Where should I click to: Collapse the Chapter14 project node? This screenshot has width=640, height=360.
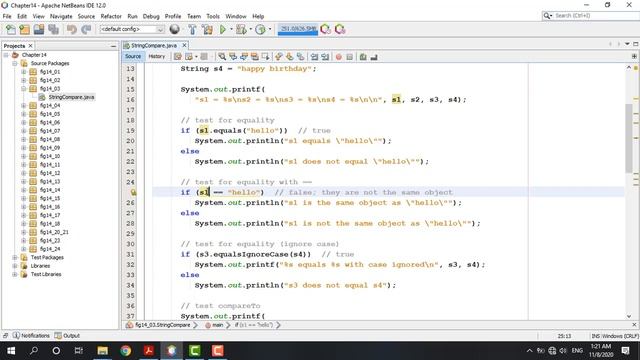pos(6,55)
